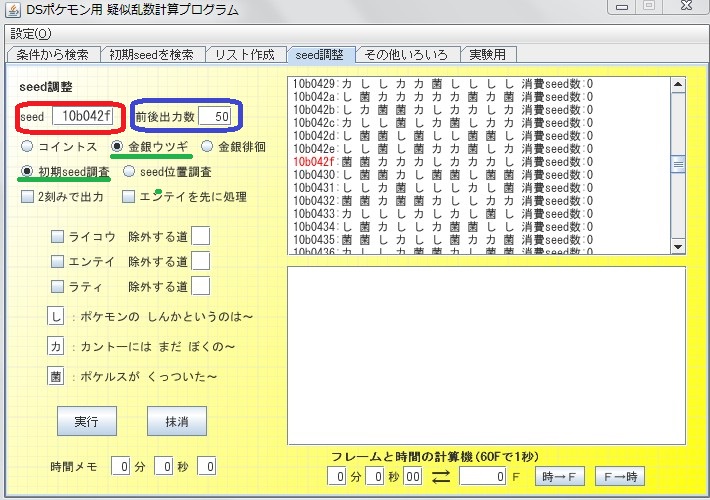Click the ⇄ swap arrows icon
The width and height of the screenshot is (710, 500).
click(441, 476)
